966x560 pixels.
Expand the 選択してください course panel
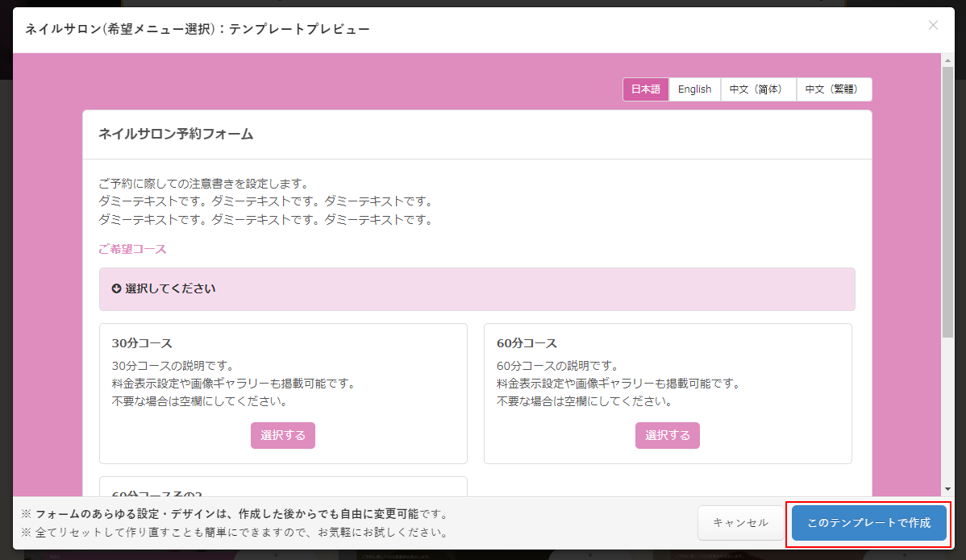pos(476,288)
